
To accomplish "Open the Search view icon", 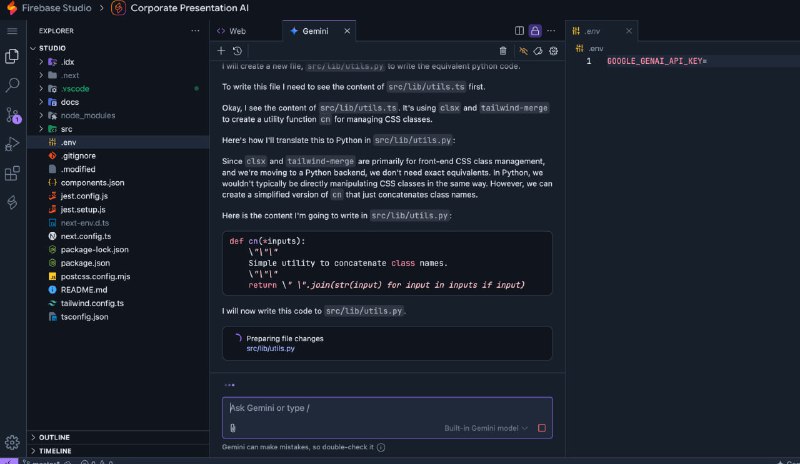I will click(12, 85).
